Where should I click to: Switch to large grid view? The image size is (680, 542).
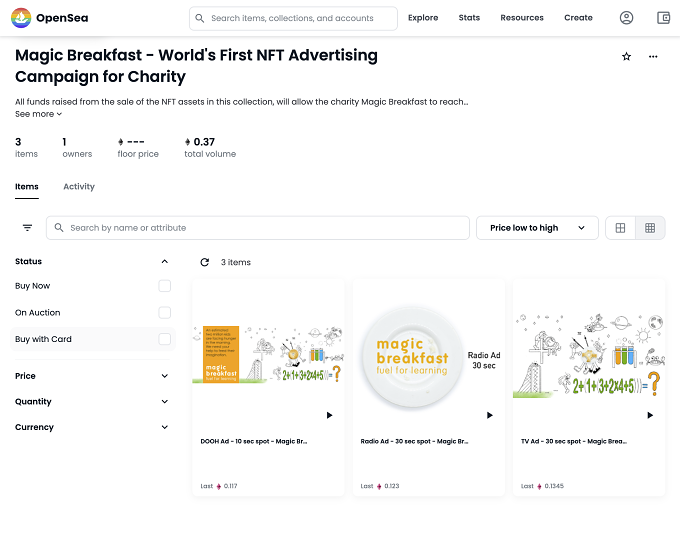point(620,228)
